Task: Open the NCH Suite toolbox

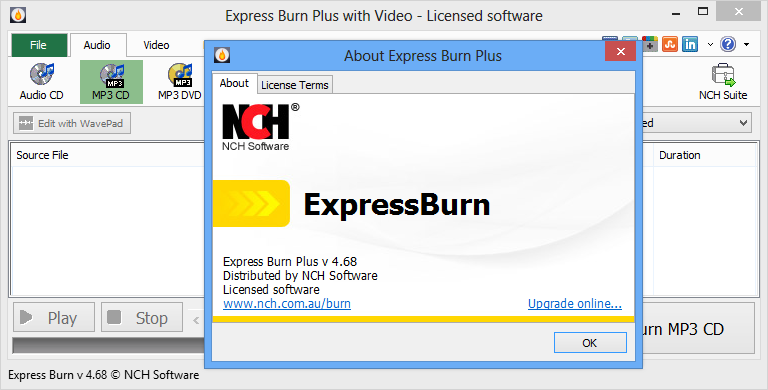Action: (x=723, y=82)
